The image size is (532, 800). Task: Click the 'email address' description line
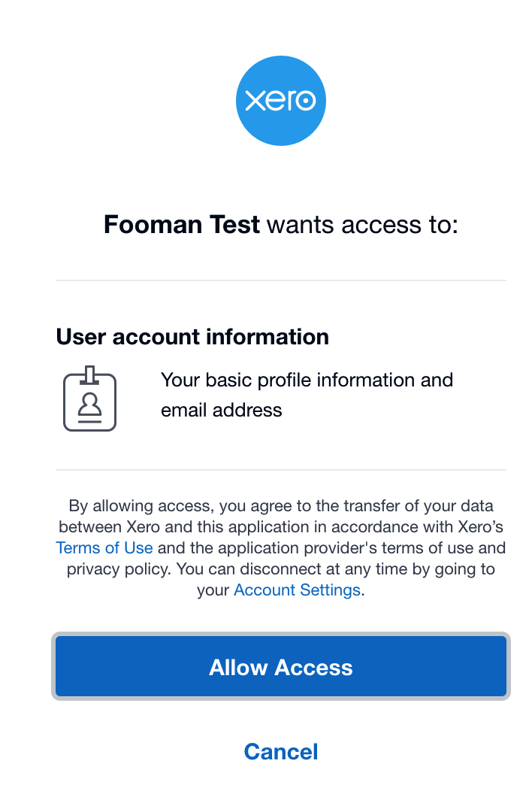222,410
